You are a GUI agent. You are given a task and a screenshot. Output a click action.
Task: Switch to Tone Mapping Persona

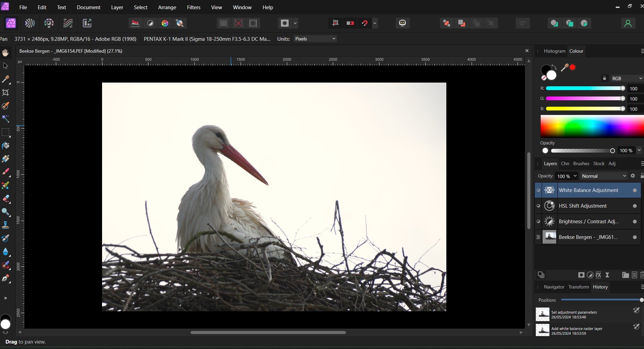[x=68, y=23]
